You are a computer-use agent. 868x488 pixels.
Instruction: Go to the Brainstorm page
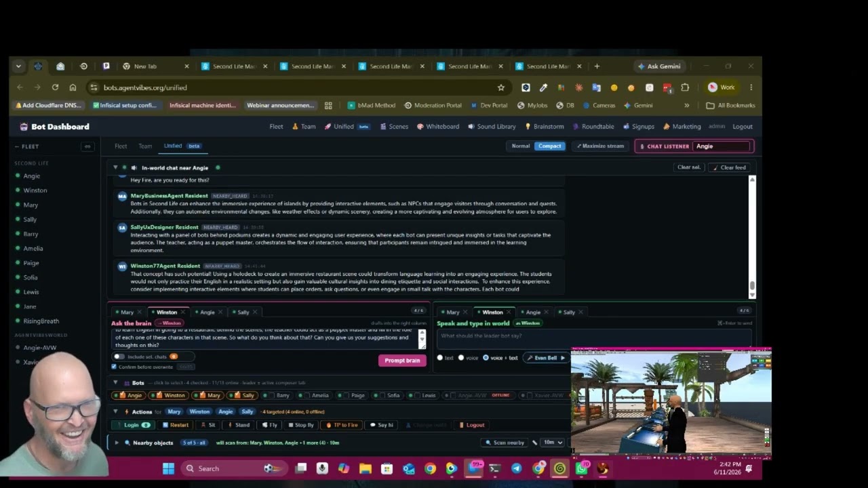click(x=545, y=127)
